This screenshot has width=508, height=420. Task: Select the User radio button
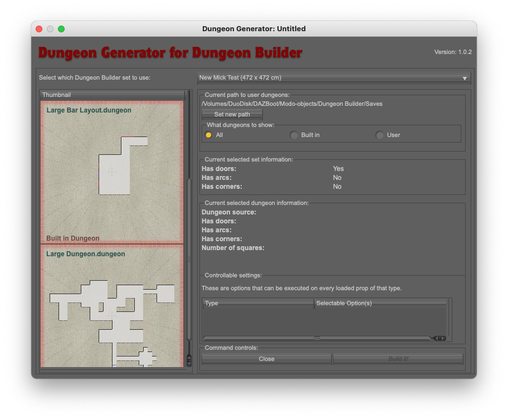(x=379, y=135)
